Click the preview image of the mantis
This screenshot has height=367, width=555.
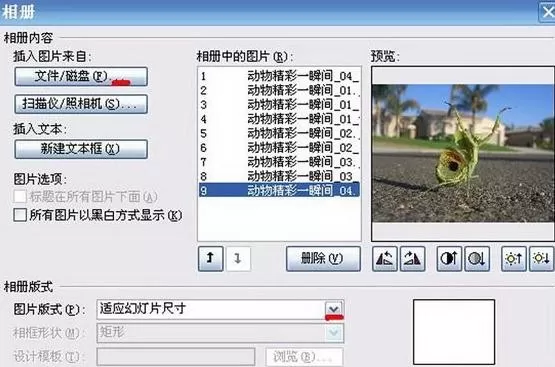click(x=463, y=153)
